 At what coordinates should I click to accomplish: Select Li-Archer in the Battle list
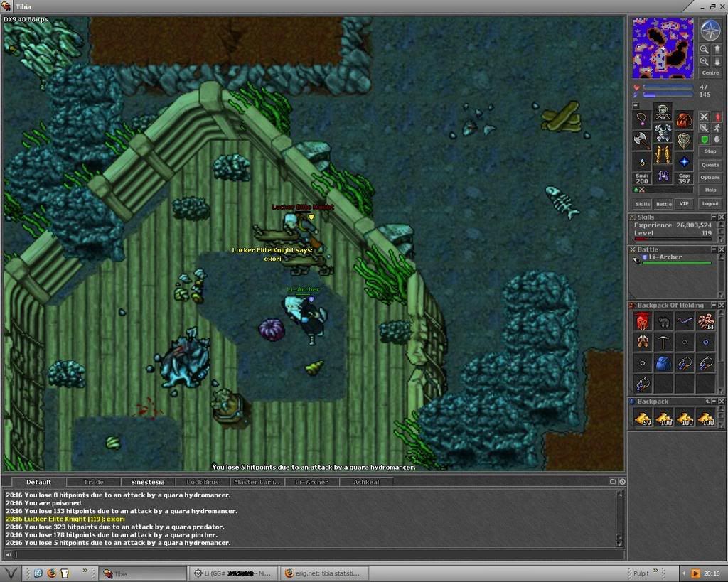pyautogui.click(x=673, y=259)
